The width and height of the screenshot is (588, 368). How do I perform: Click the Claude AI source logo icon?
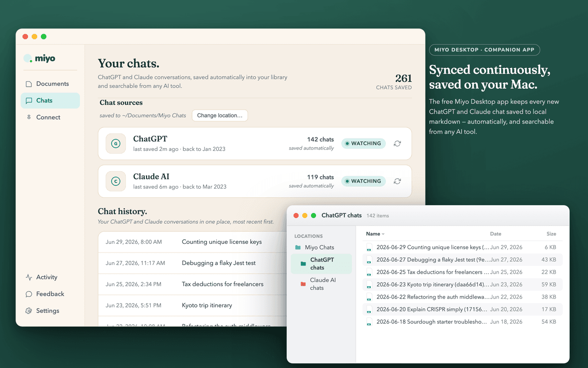tap(116, 181)
